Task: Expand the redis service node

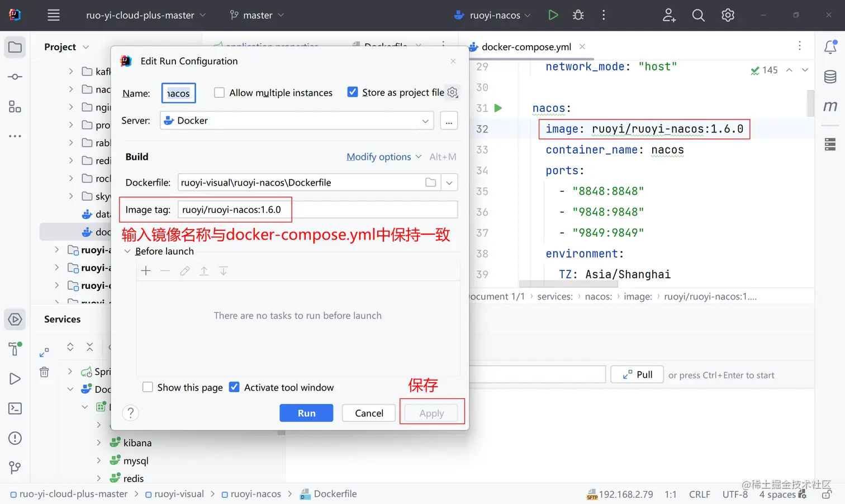Action: pos(99,478)
